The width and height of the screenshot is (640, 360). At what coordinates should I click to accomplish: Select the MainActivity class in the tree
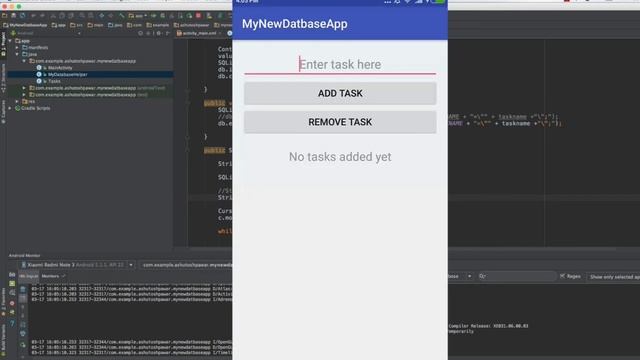point(60,68)
